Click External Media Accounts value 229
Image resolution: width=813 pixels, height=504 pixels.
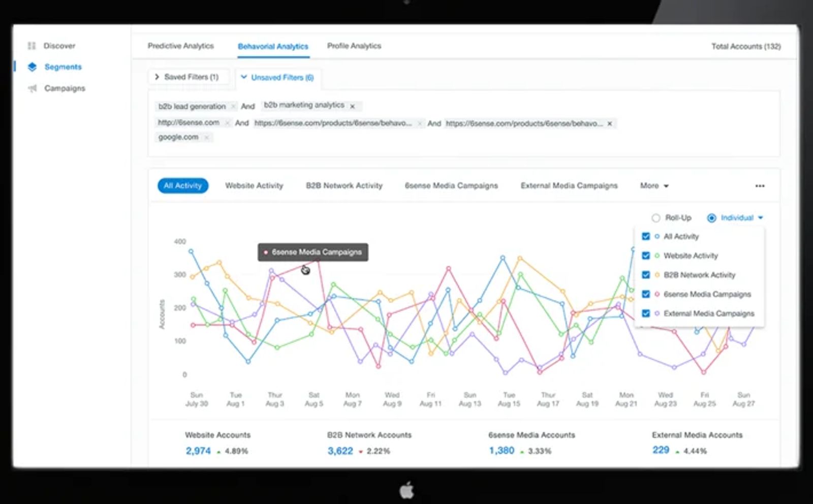click(661, 450)
